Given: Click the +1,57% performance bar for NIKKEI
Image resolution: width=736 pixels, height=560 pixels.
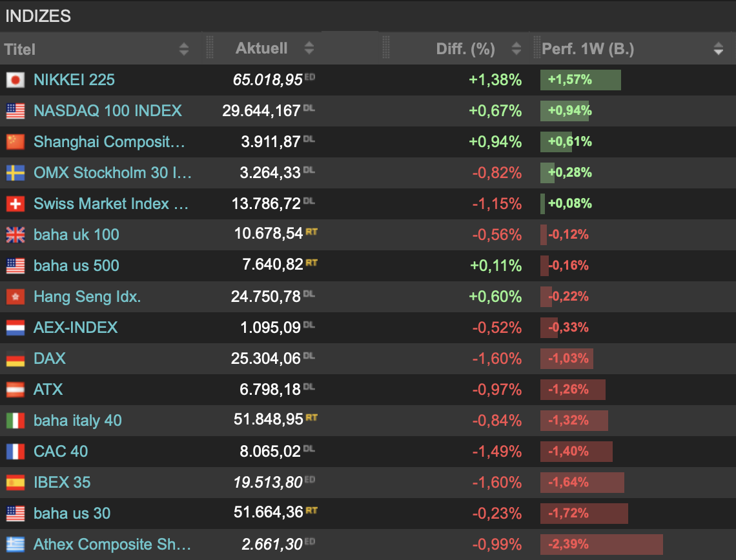Looking at the screenshot, I should 580,80.
